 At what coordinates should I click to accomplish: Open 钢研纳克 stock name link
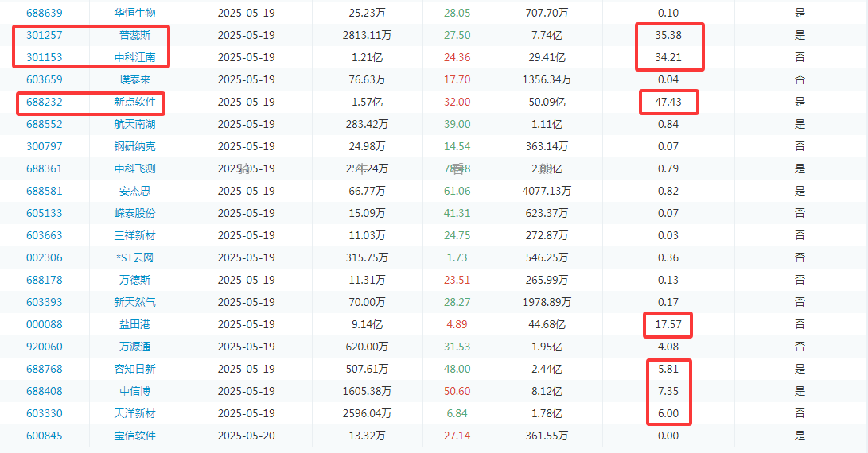(x=134, y=146)
